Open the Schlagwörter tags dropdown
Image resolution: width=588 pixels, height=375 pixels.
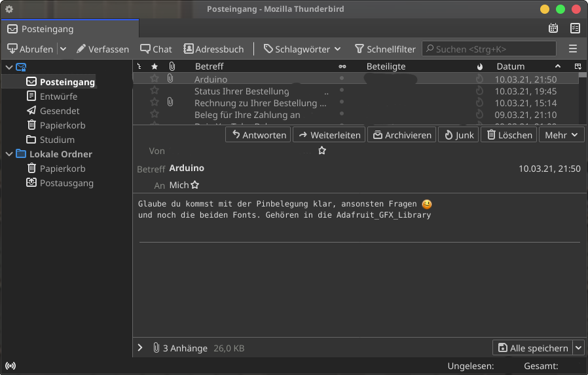click(x=303, y=49)
